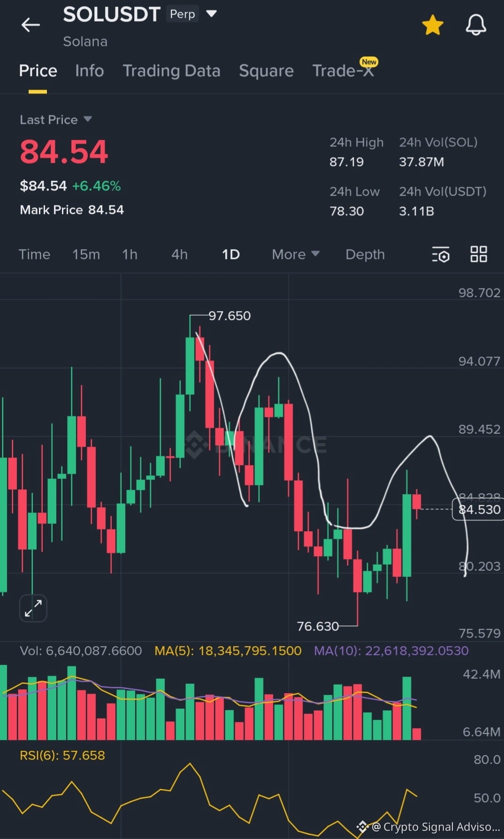Tap the 97.650 high price marker
Viewport: 504px width, 839px height.
click(x=229, y=316)
